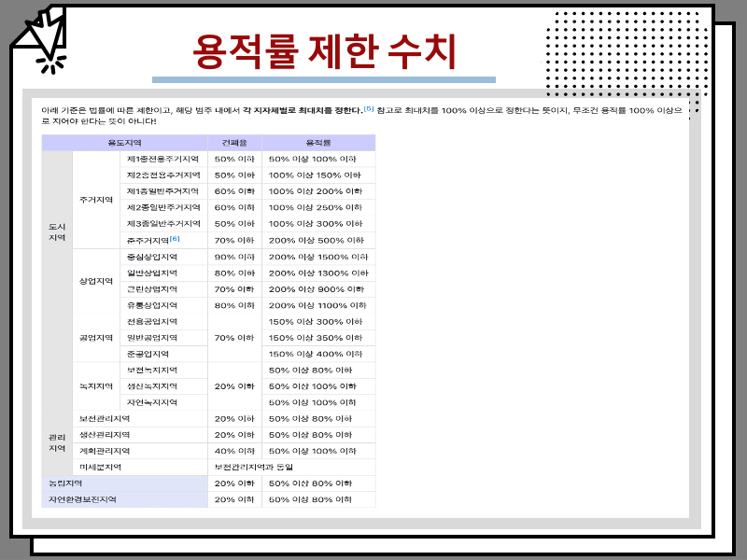Screen dimensions: 747x560
Task: Click the '150% 이상 300% 이하' value cell
Action: click(x=318, y=321)
